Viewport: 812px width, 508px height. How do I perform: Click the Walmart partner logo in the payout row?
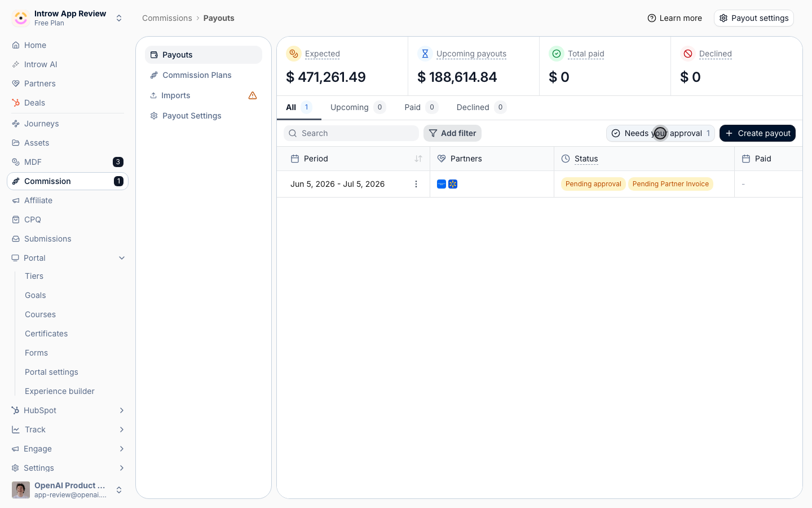tap(453, 184)
